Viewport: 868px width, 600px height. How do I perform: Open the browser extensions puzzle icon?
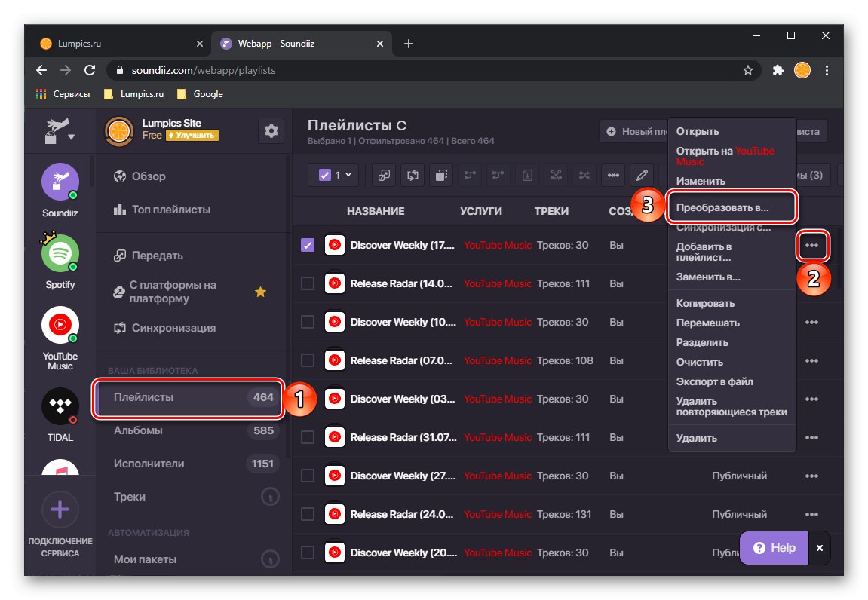(x=778, y=70)
